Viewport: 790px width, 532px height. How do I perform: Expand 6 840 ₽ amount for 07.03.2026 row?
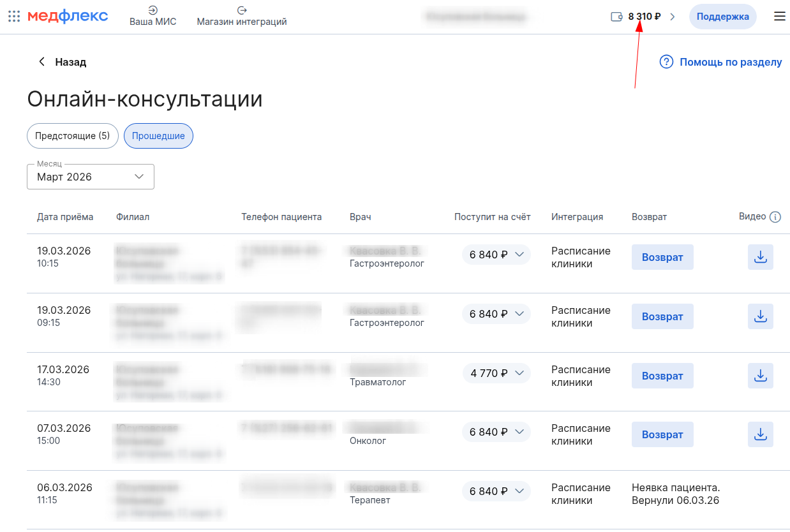pyautogui.click(x=496, y=432)
